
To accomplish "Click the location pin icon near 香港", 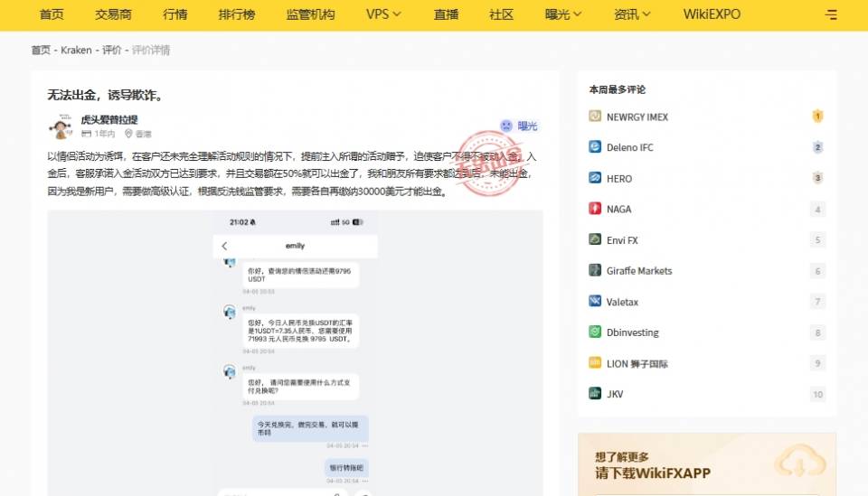I will pos(128,134).
